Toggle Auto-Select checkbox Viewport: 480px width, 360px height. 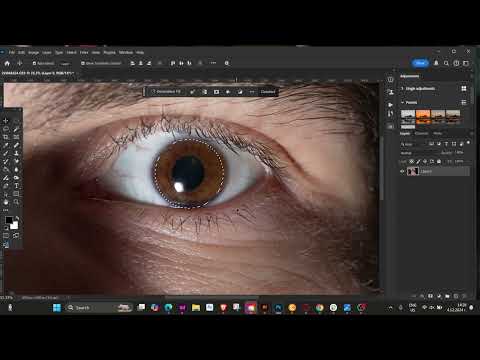click(x=34, y=63)
